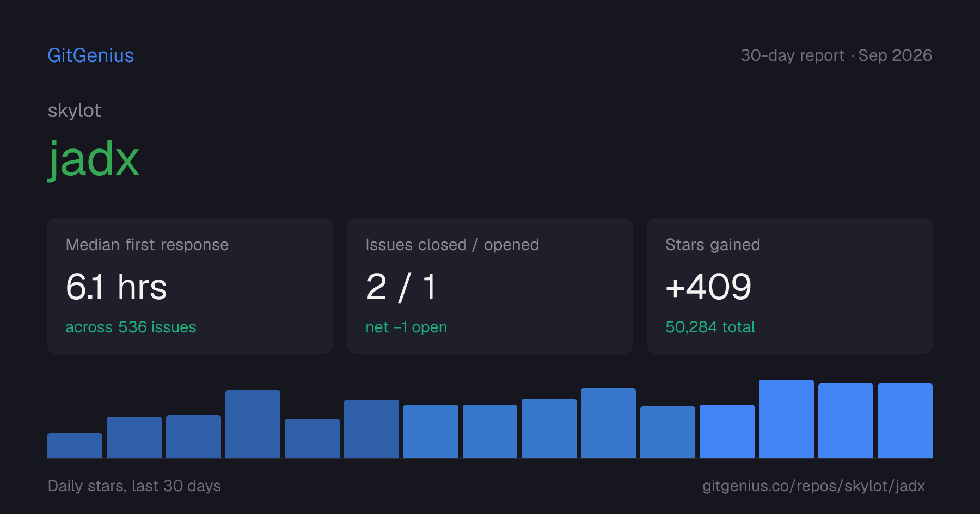Open the Stars gained card
This screenshot has height=514, width=980.
pyautogui.click(x=790, y=286)
